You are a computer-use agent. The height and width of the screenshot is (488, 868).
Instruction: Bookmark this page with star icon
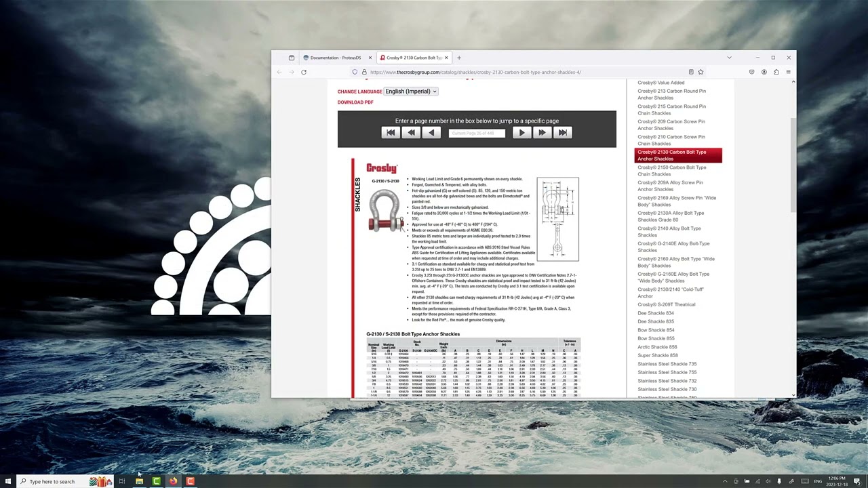click(701, 72)
